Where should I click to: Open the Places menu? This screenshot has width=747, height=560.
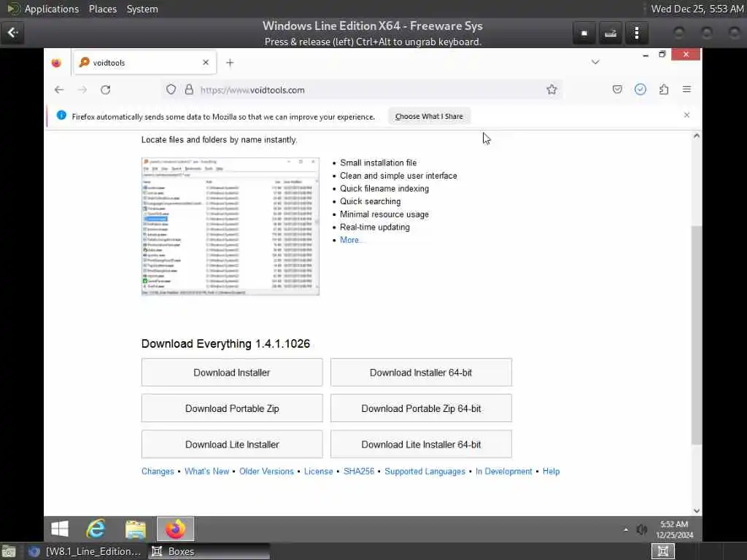coord(102,9)
